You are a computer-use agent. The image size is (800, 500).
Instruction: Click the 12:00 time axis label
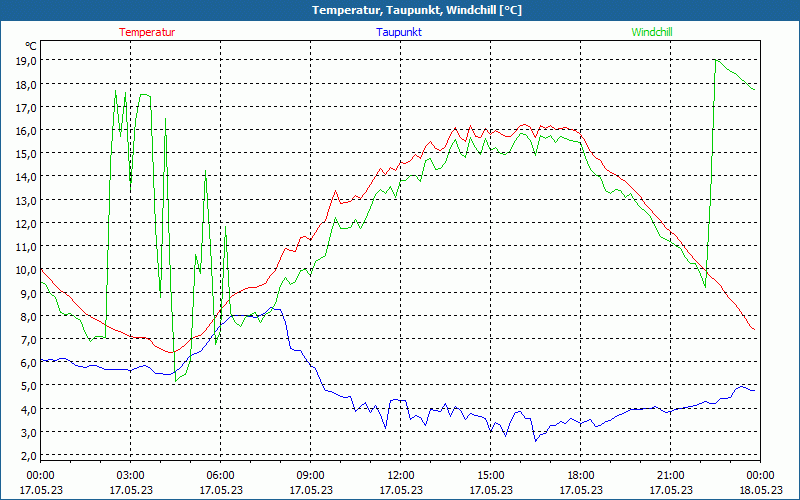(x=400, y=475)
